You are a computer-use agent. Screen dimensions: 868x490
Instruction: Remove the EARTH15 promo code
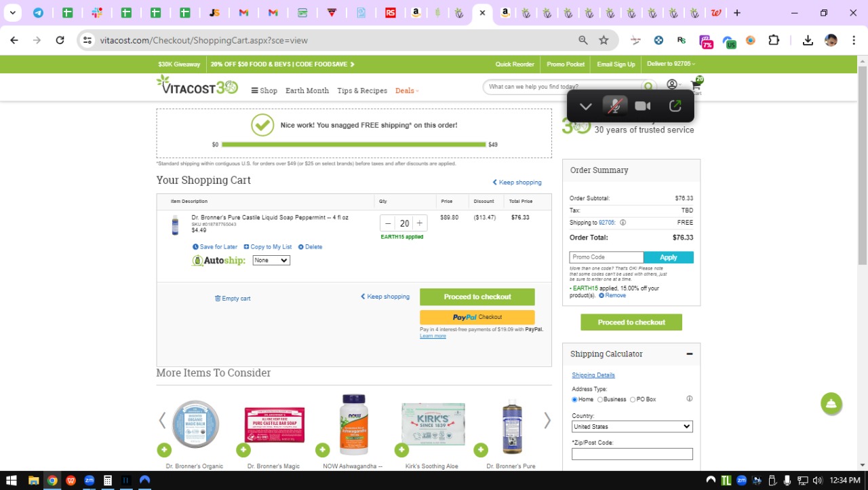[x=612, y=296]
